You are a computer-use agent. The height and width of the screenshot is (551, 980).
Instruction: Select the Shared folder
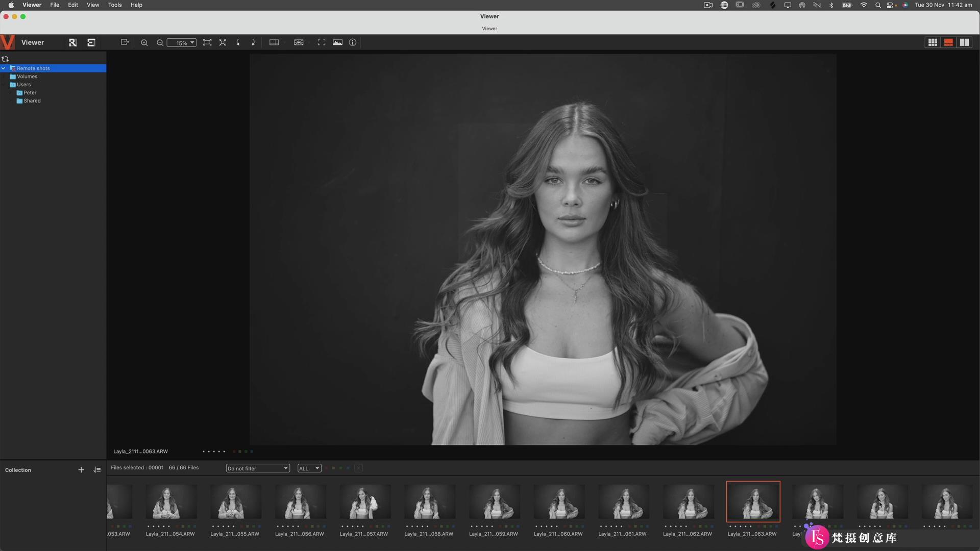(32, 101)
